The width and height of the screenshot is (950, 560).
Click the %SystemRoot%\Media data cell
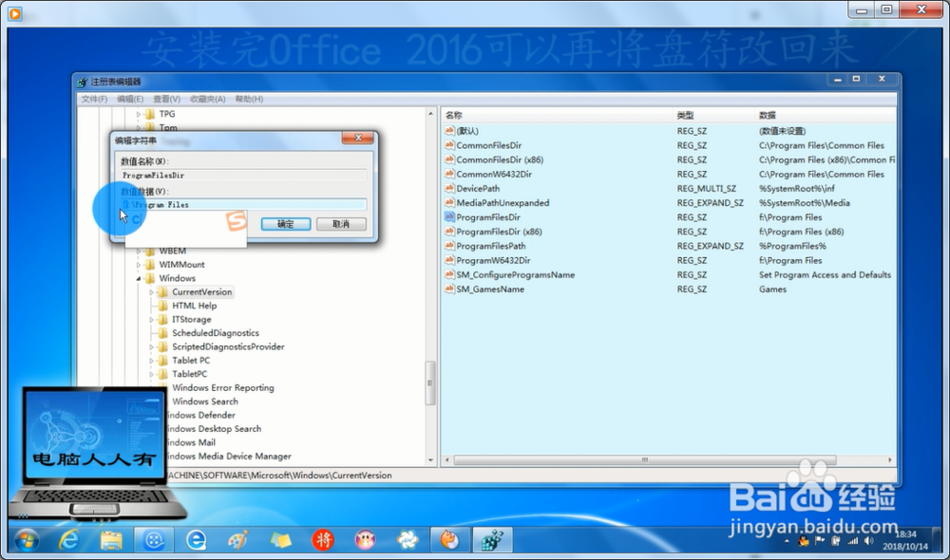(804, 203)
